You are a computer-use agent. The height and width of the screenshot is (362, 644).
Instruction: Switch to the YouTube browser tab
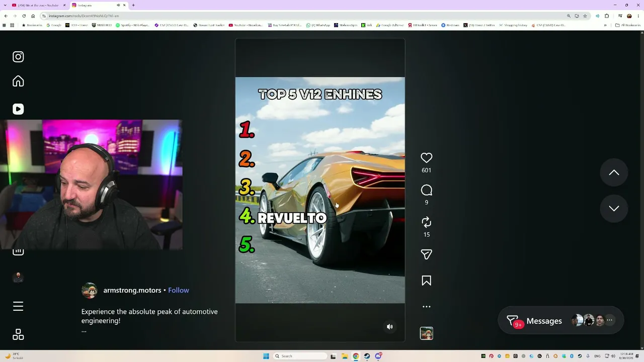[39, 5]
